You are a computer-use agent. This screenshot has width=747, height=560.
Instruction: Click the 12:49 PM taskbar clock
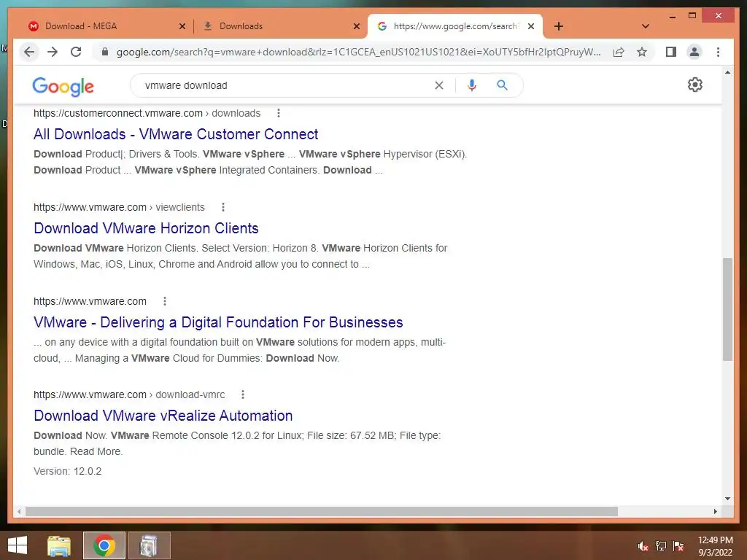click(715, 546)
